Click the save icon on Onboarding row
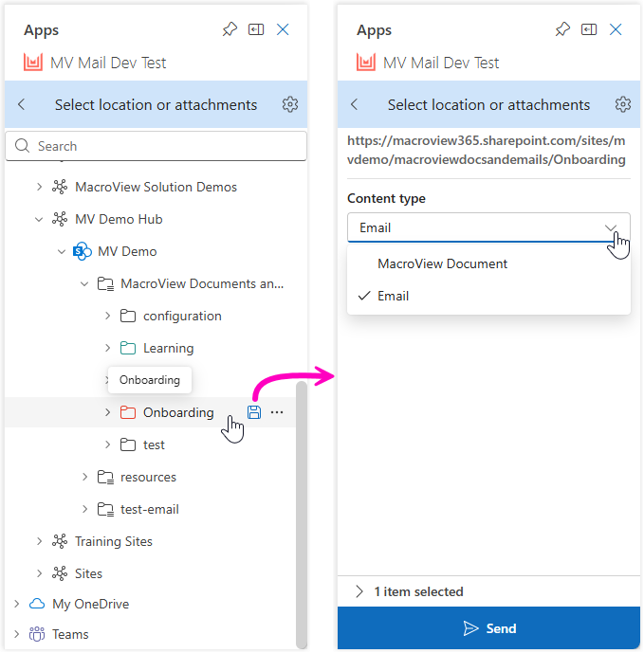This screenshot has width=644, height=653. (x=254, y=412)
